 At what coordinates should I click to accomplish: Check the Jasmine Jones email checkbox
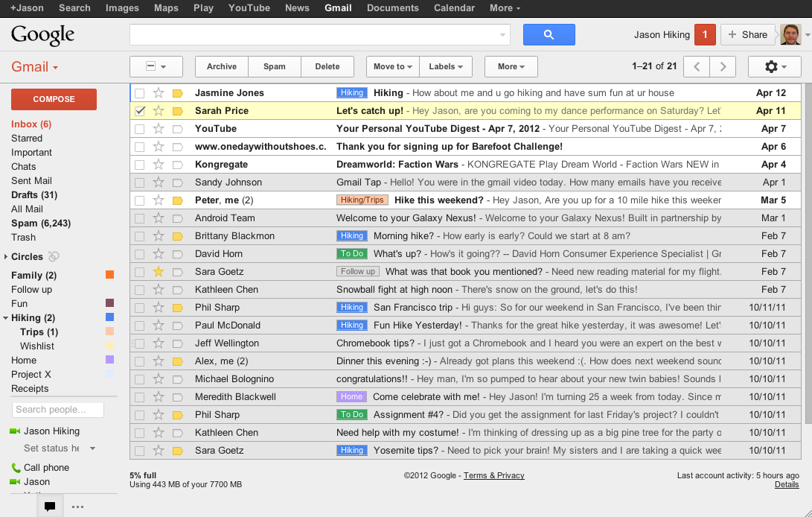(x=140, y=93)
